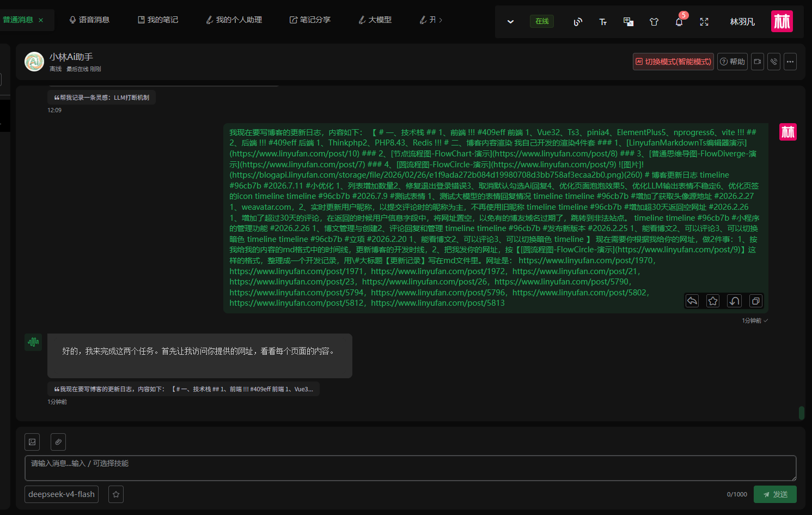Attach a file with the paperclip icon
The width and height of the screenshot is (812, 515).
point(58,442)
